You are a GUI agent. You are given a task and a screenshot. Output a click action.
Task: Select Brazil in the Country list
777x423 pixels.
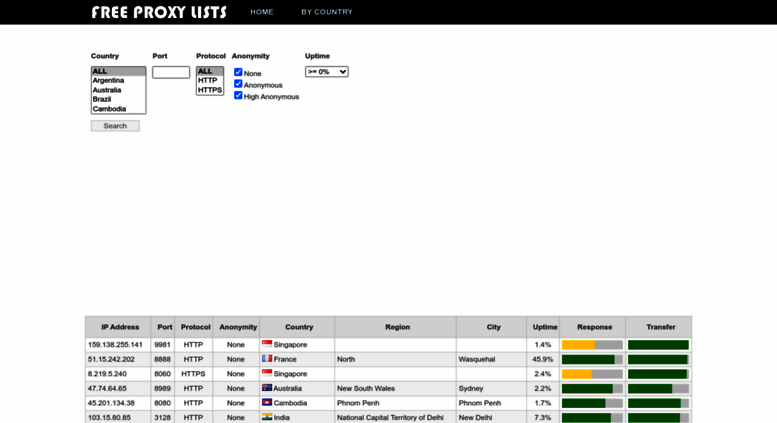pyautogui.click(x=118, y=99)
